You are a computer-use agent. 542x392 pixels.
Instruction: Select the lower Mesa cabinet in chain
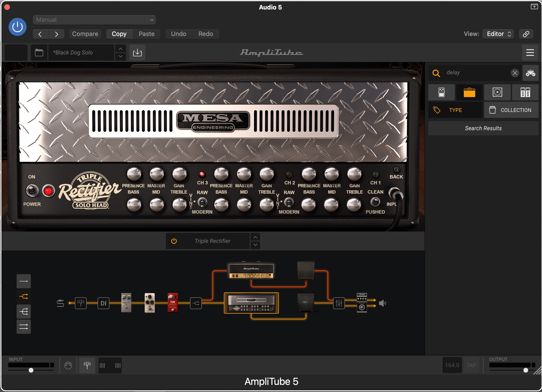[306, 303]
